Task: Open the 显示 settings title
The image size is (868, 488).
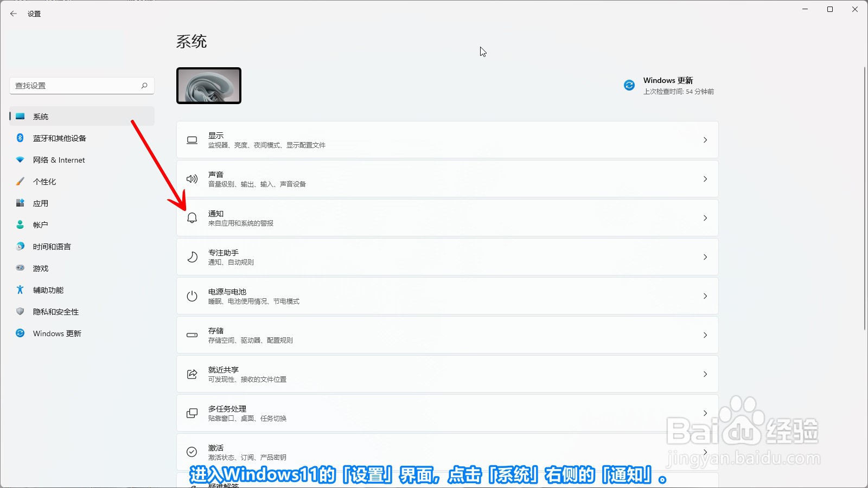Action: (x=216, y=136)
